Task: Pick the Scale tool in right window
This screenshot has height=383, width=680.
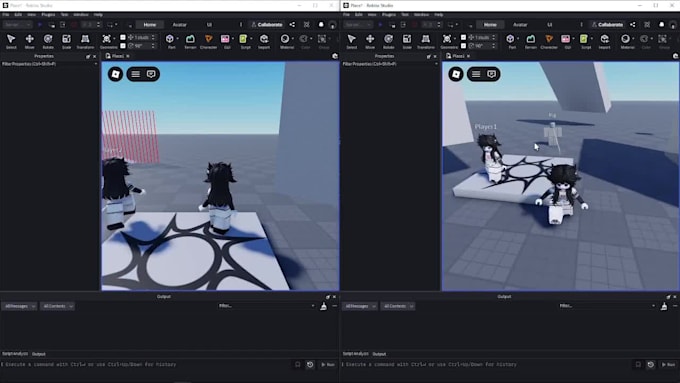Action: 407,41
